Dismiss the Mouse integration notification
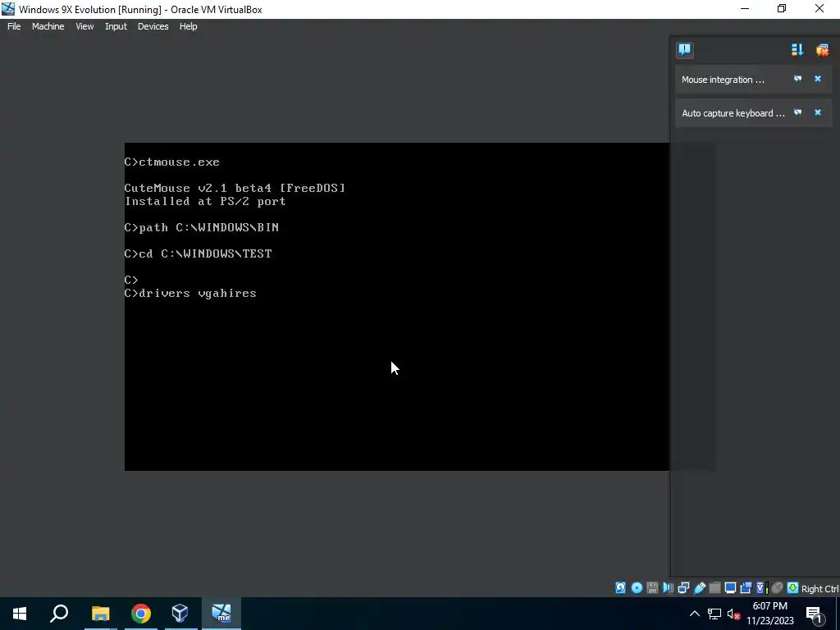The width and height of the screenshot is (840, 630). coord(818,79)
